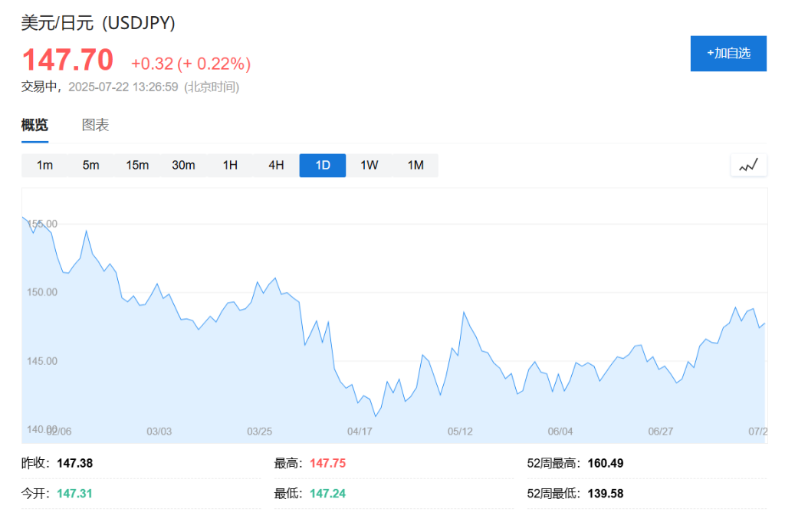Switch chart to 15m interval

(x=137, y=166)
